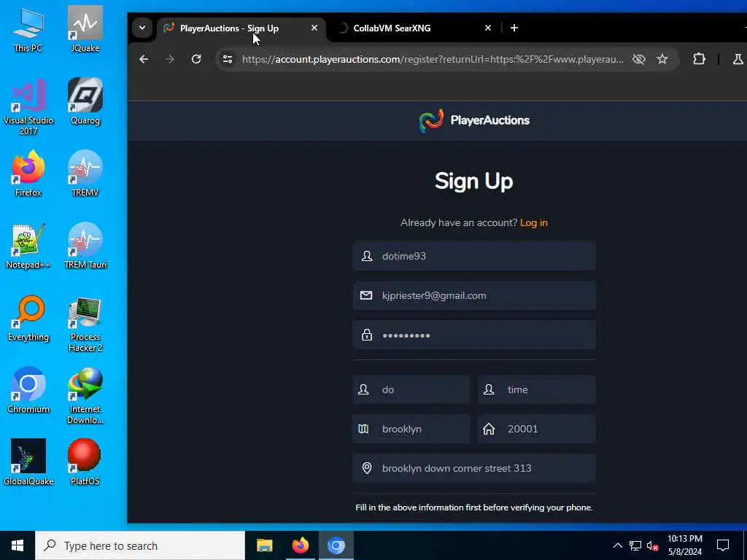Click the PlayerAuctions logo

[474, 120]
